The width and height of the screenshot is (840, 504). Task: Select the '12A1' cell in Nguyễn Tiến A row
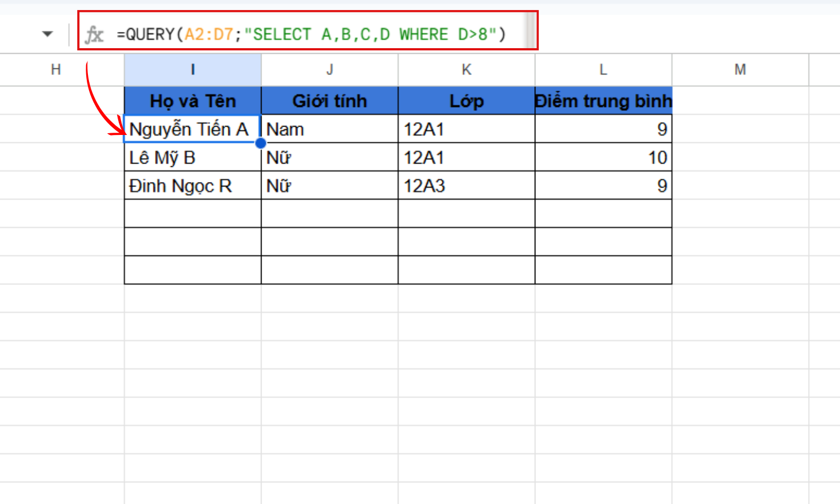tap(466, 129)
